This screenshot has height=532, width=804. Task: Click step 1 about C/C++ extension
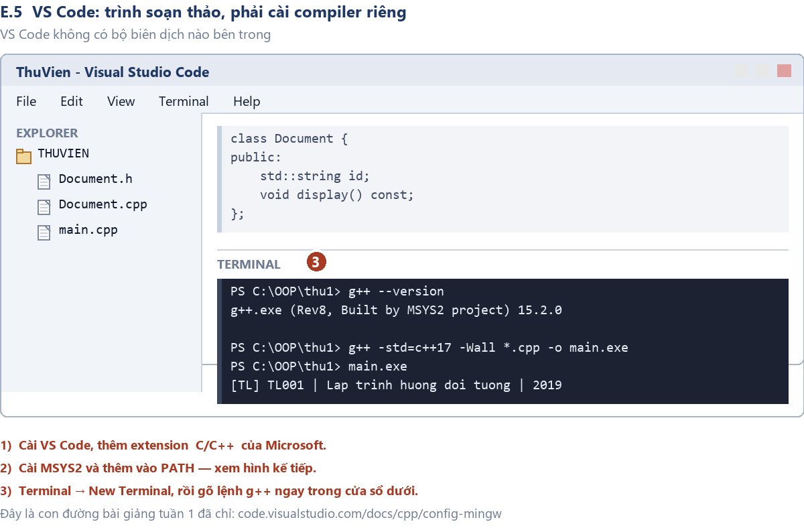tap(163, 445)
